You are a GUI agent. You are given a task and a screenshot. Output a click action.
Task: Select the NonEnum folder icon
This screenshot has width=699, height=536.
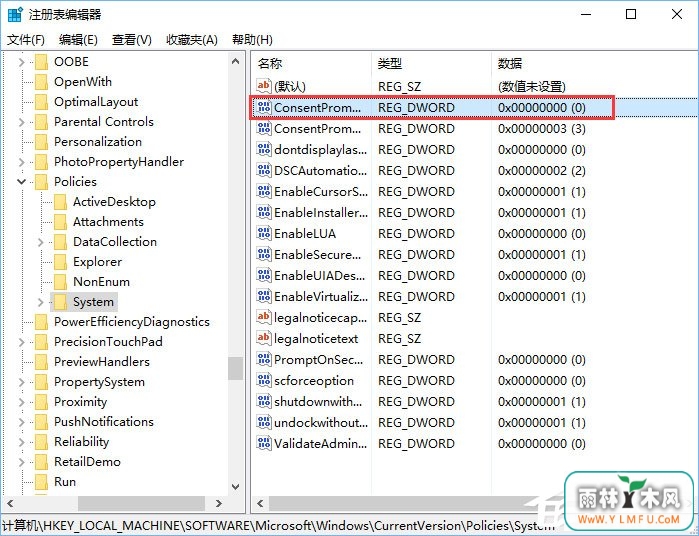coord(60,282)
